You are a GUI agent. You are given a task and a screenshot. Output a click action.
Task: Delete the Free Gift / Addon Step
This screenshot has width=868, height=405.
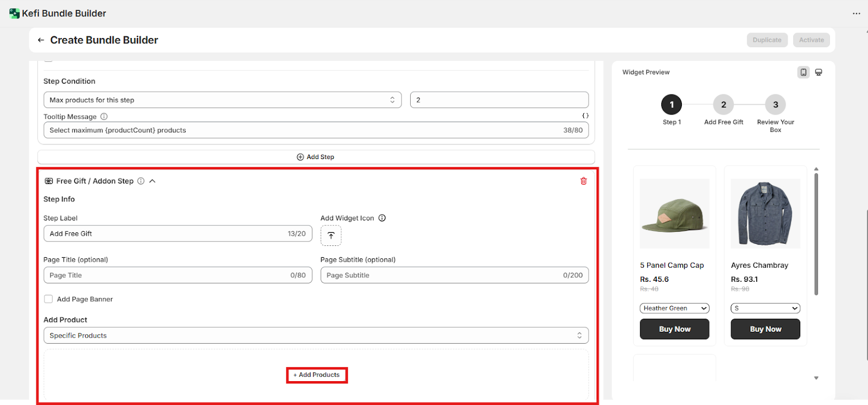[584, 181]
